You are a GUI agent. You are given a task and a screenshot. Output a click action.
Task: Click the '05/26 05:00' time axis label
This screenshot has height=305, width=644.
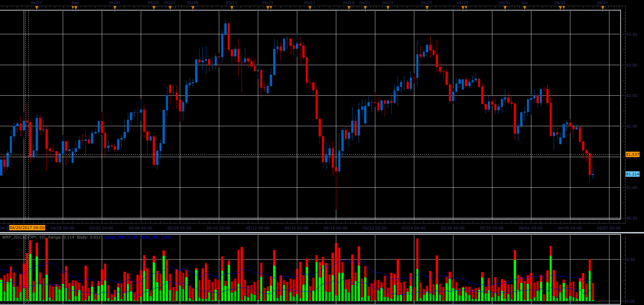[453, 228]
